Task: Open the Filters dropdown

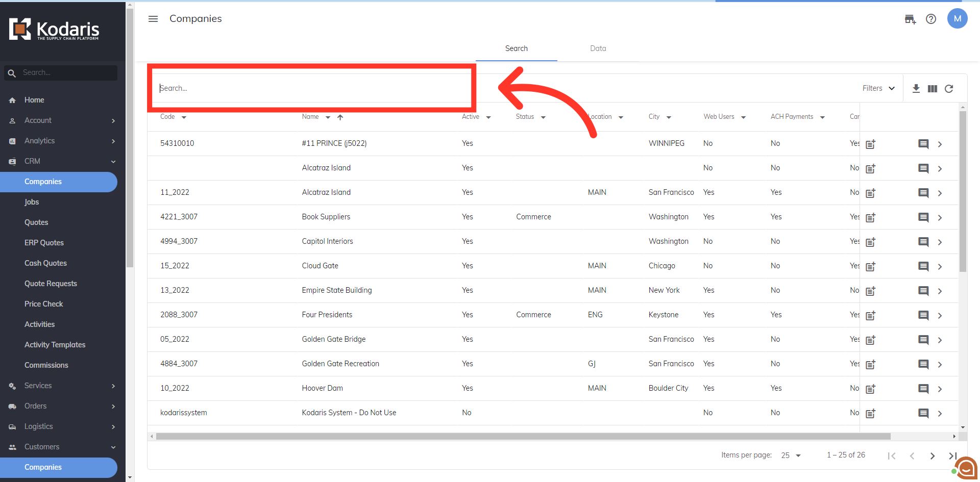Action: point(878,88)
